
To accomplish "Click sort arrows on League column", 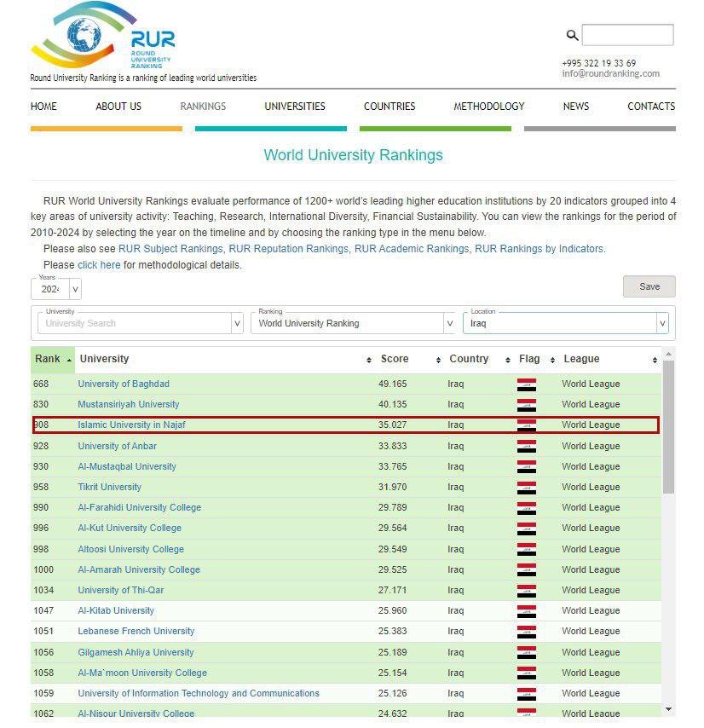I will tap(655, 360).
